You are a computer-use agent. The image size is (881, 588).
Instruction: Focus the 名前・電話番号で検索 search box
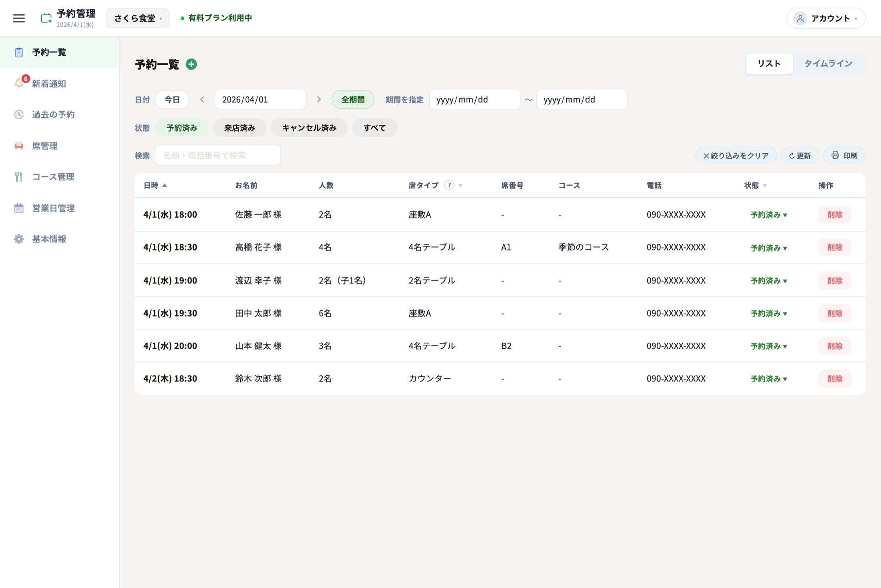(x=217, y=155)
